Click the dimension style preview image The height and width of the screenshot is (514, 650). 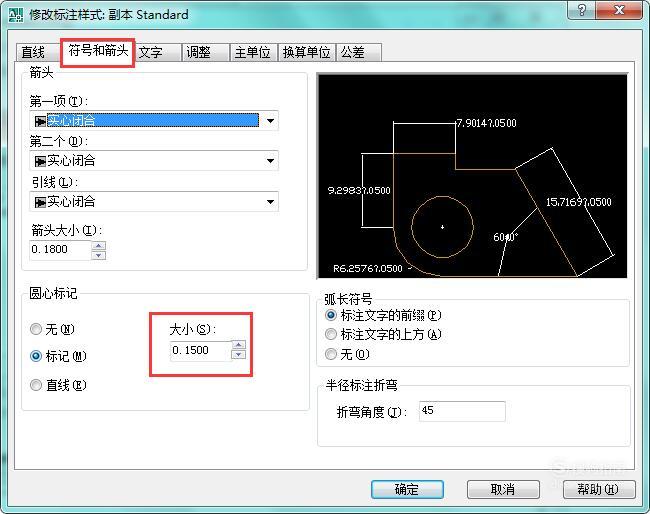[x=472, y=176]
